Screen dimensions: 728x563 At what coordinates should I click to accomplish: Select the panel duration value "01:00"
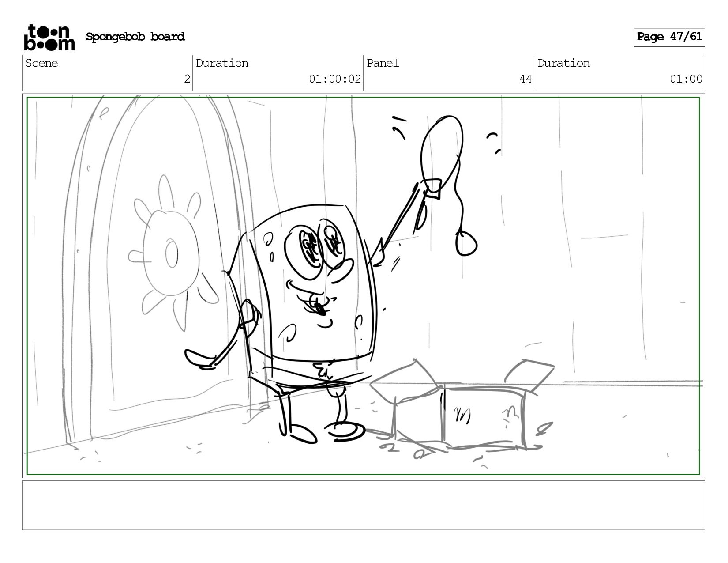[x=686, y=79]
